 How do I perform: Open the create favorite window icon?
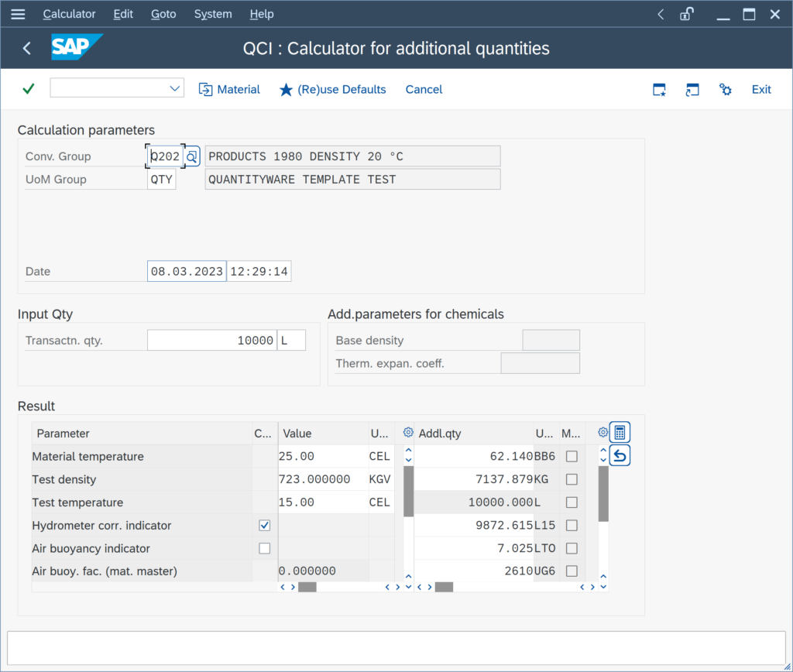tap(660, 90)
